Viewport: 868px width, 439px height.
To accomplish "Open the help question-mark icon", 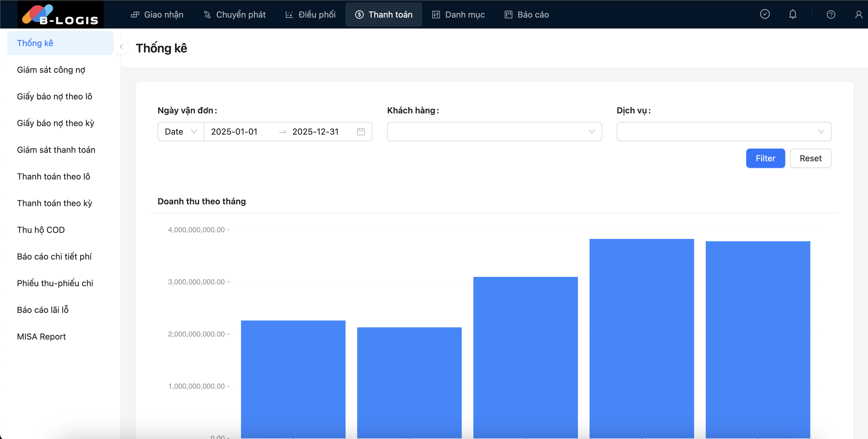I will click(831, 15).
